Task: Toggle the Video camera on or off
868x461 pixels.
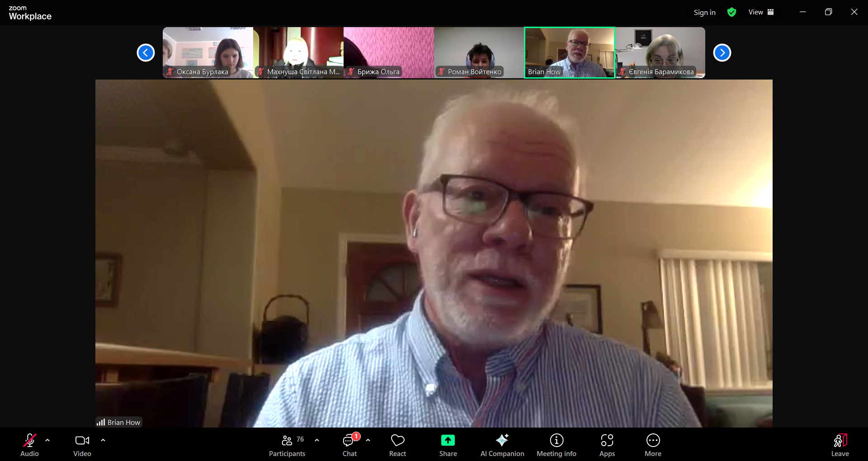Action: 82,445
